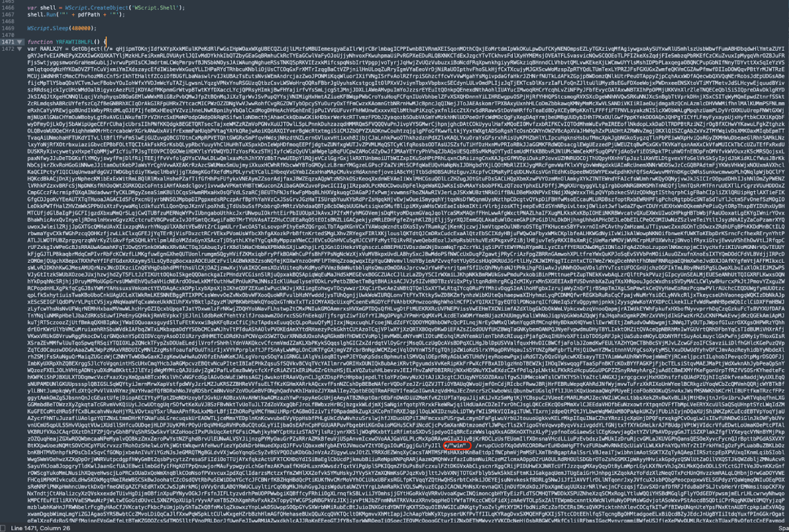The width and height of the screenshot is (789, 532).
Task: Click the 'WScript.Shell' string literal
Action: [156, 8]
